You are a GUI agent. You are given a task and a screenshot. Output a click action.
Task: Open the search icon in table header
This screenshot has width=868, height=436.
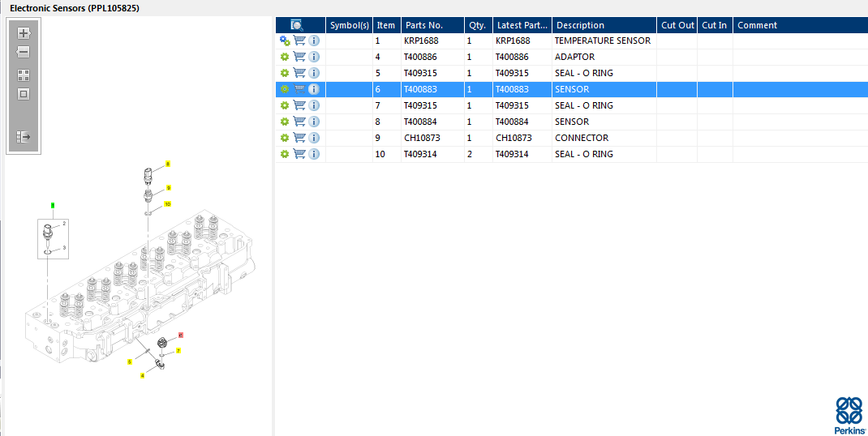(297, 25)
